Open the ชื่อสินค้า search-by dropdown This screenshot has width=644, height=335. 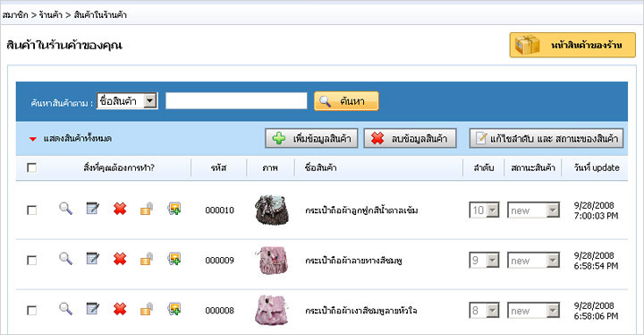127,101
